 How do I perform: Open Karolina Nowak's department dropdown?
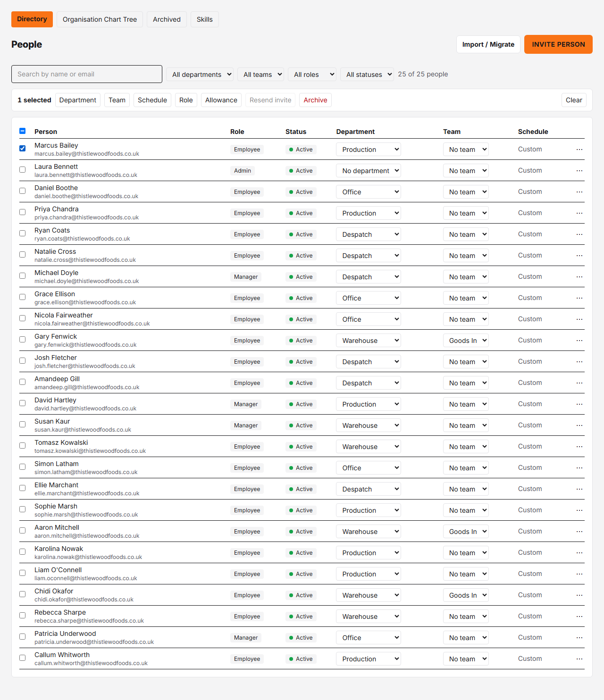[369, 553]
